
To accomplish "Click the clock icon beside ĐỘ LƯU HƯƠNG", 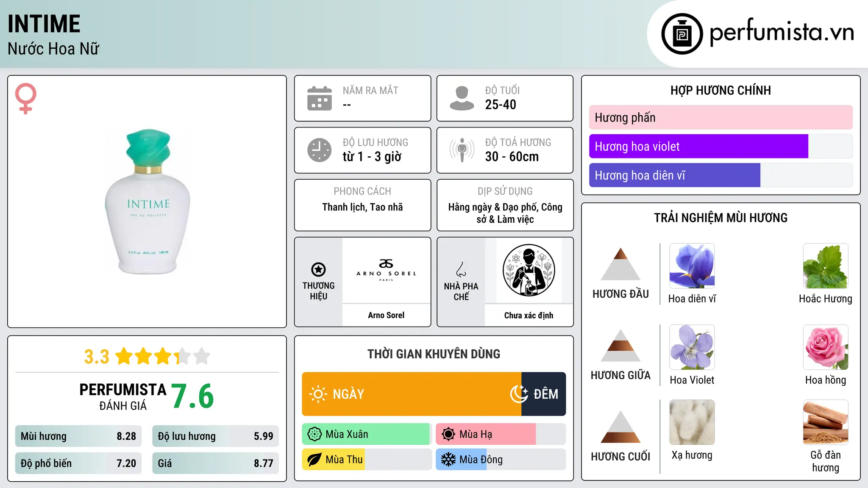I will point(320,150).
